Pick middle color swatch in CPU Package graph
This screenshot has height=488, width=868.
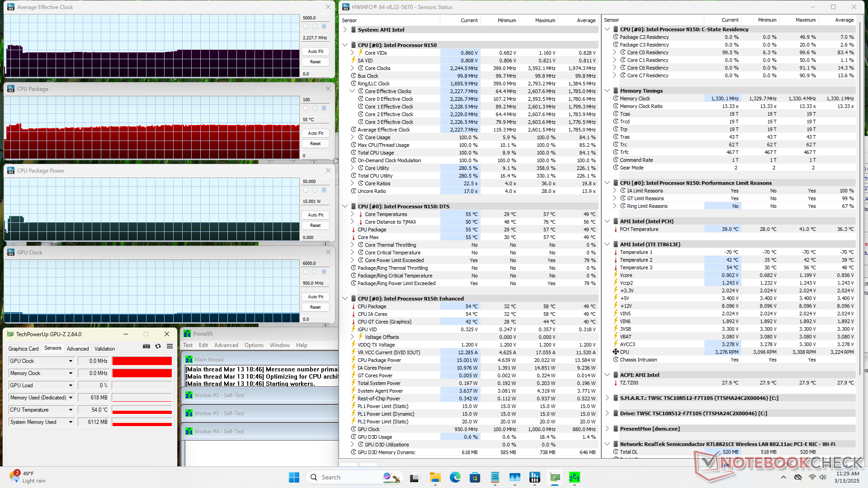[315, 108]
